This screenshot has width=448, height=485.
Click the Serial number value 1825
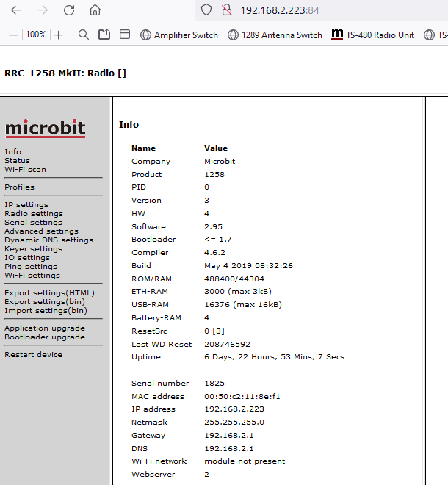point(214,384)
